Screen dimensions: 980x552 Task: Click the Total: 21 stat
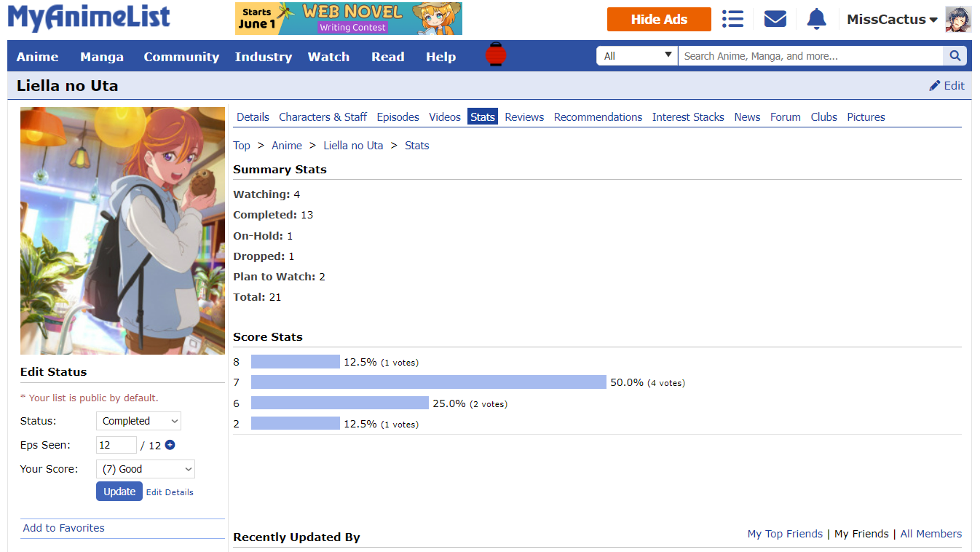[x=257, y=297]
